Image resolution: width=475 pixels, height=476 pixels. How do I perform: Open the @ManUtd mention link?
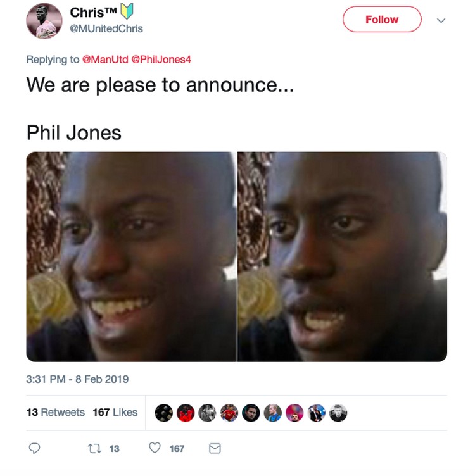tap(105, 59)
